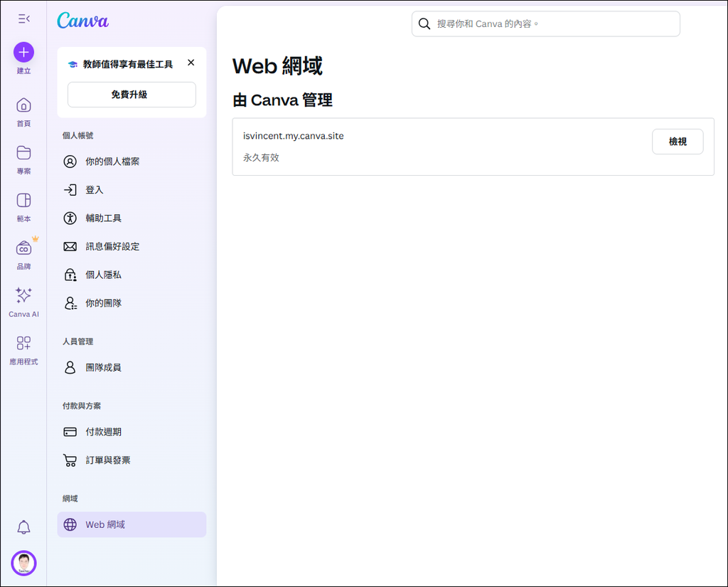The width and height of the screenshot is (728, 587).
Task: Open notifications bell icon
Action: click(x=23, y=527)
